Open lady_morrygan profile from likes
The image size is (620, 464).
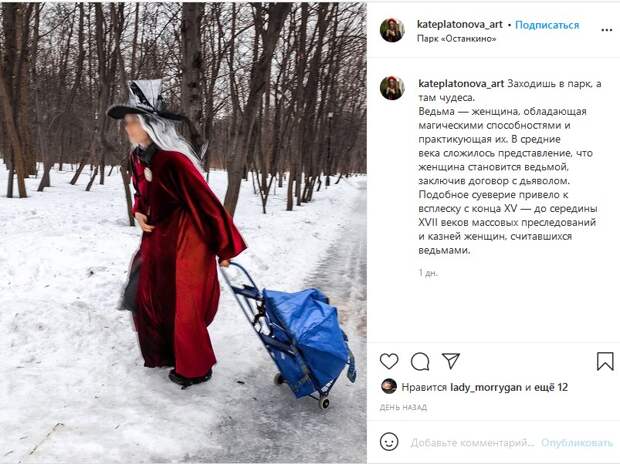point(486,387)
